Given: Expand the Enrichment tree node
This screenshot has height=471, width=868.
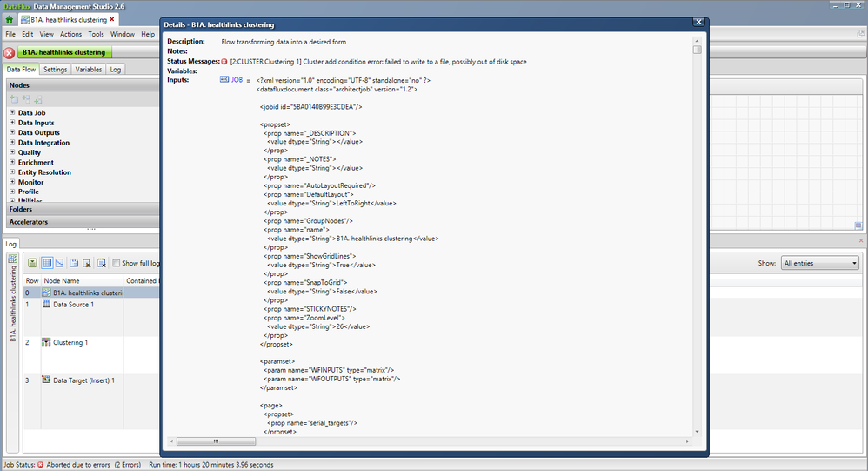Looking at the screenshot, I should pyautogui.click(x=12, y=162).
